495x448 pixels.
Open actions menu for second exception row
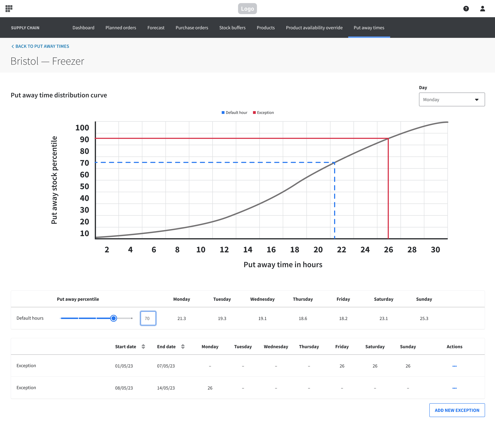point(454,388)
